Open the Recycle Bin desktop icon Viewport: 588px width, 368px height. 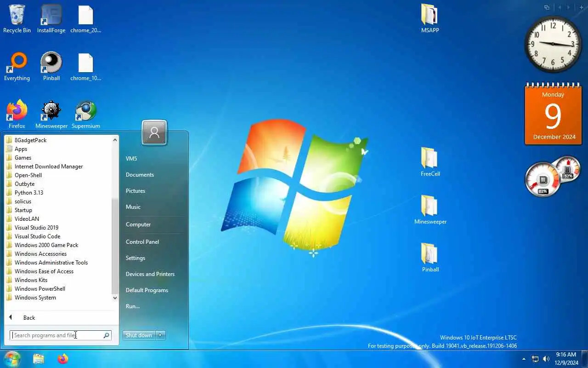click(17, 18)
